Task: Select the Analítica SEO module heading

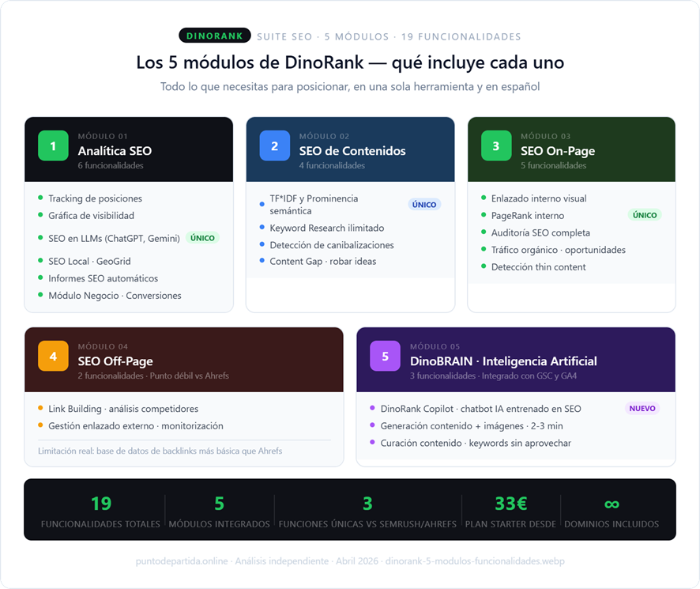Action: [115, 151]
